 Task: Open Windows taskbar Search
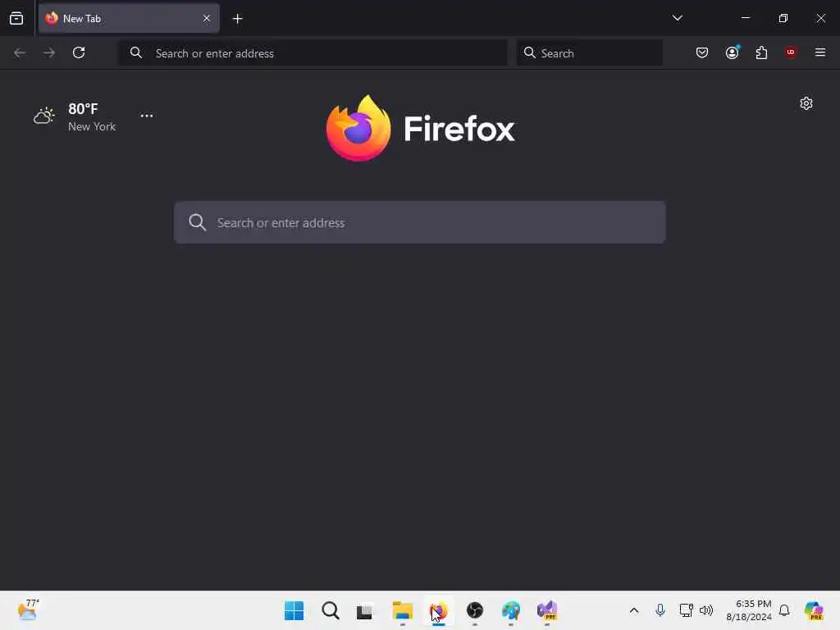(x=331, y=610)
